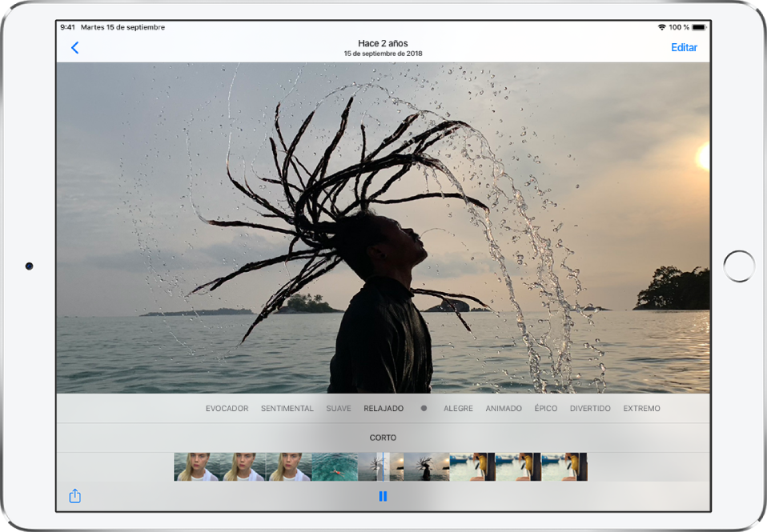Image resolution: width=767 pixels, height=532 pixels.
Task: Tap the back arrow icon
Action: point(75,48)
